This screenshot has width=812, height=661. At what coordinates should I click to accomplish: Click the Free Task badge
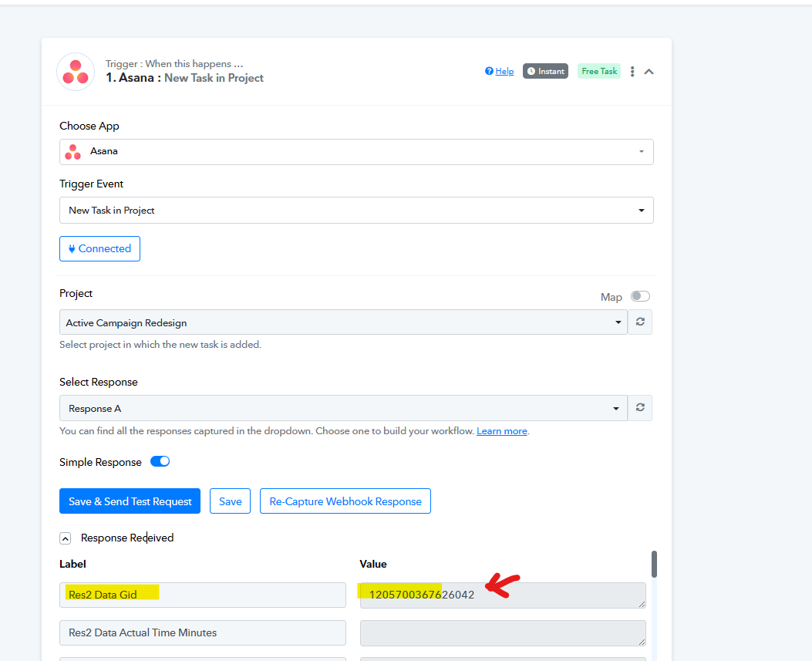[599, 71]
